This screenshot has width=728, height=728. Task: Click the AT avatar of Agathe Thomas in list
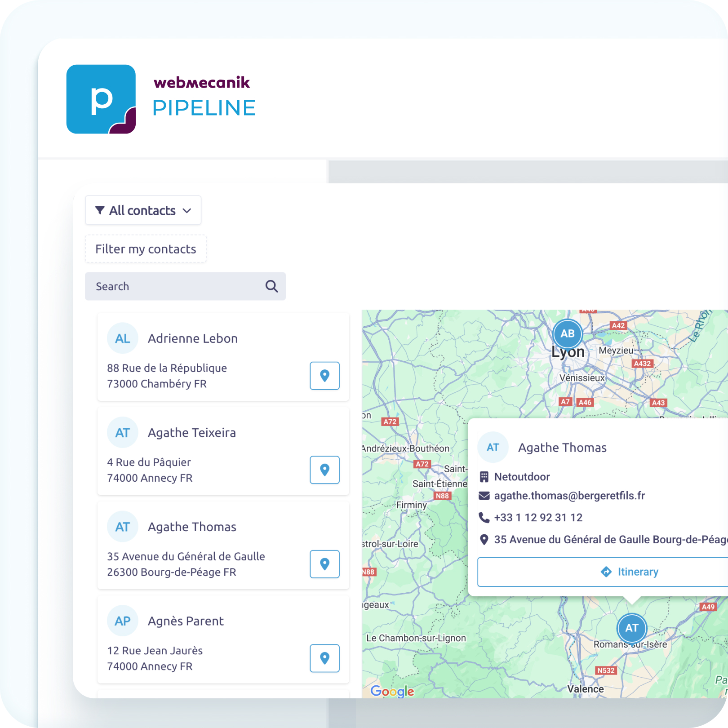[122, 527]
